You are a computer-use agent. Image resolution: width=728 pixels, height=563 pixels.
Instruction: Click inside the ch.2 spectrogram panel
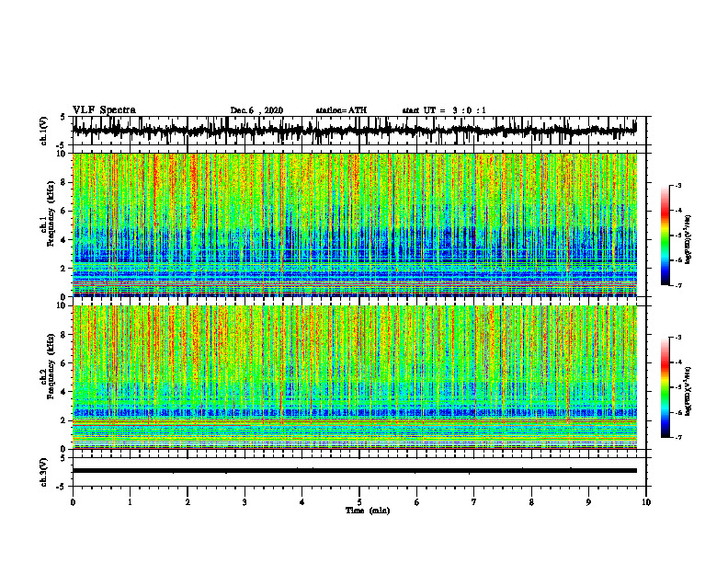coord(354,377)
